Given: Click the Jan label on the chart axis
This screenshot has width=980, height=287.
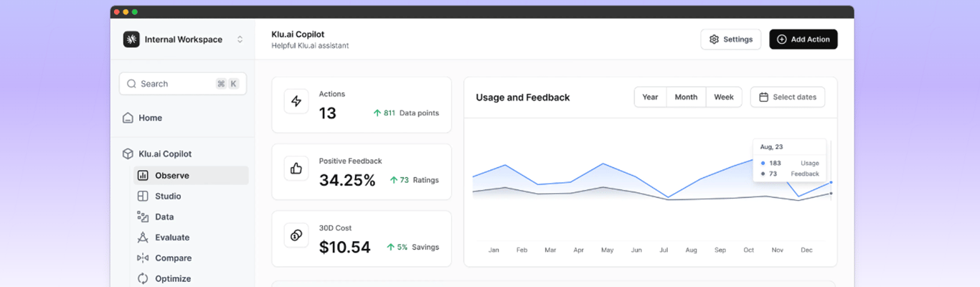Looking at the screenshot, I should 494,250.
